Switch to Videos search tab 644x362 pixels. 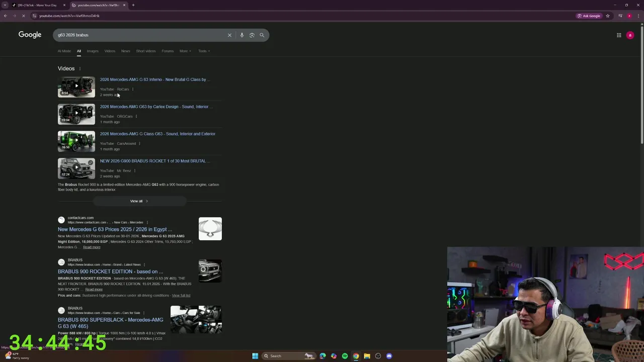point(110,51)
